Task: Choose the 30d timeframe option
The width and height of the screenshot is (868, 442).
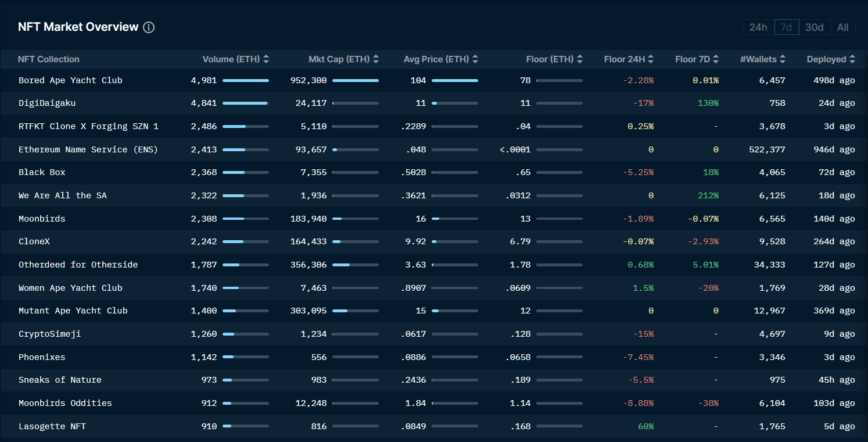Action: [814, 27]
